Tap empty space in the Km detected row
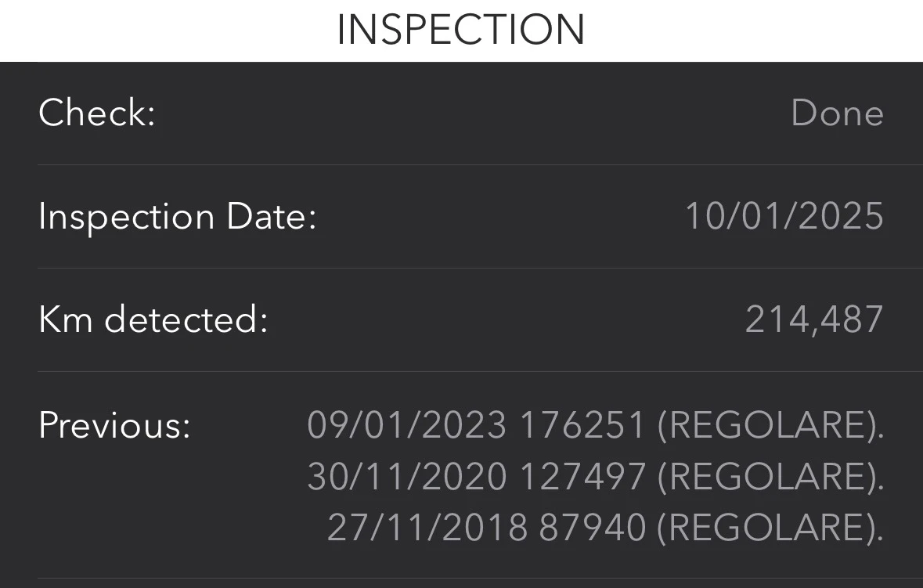Image resolution: width=923 pixels, height=588 pixels. coord(501,320)
